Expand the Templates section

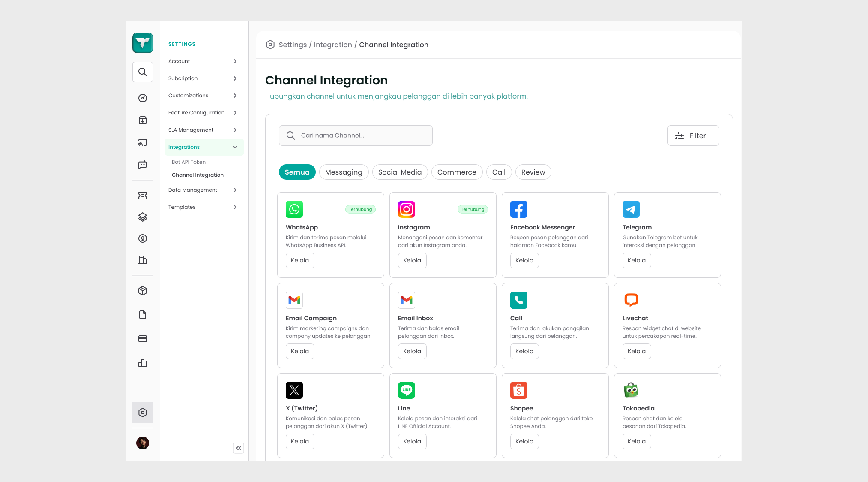click(204, 207)
